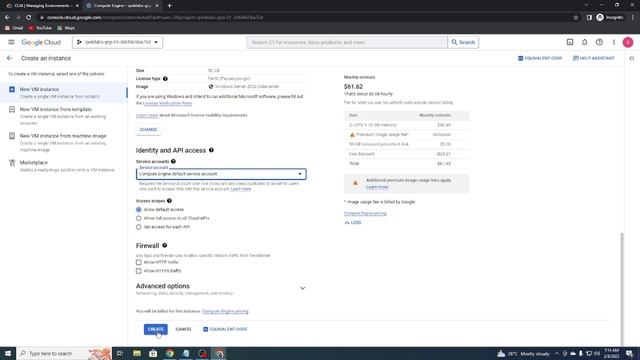This screenshot has width=640, height=360.
Task: Open Task View on the taskbar
Action: click(x=120, y=353)
